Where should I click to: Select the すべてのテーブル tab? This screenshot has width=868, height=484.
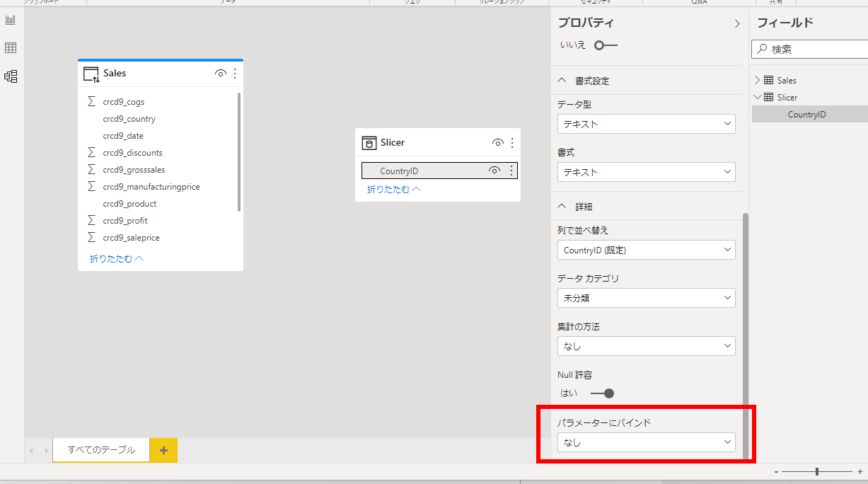click(x=101, y=450)
